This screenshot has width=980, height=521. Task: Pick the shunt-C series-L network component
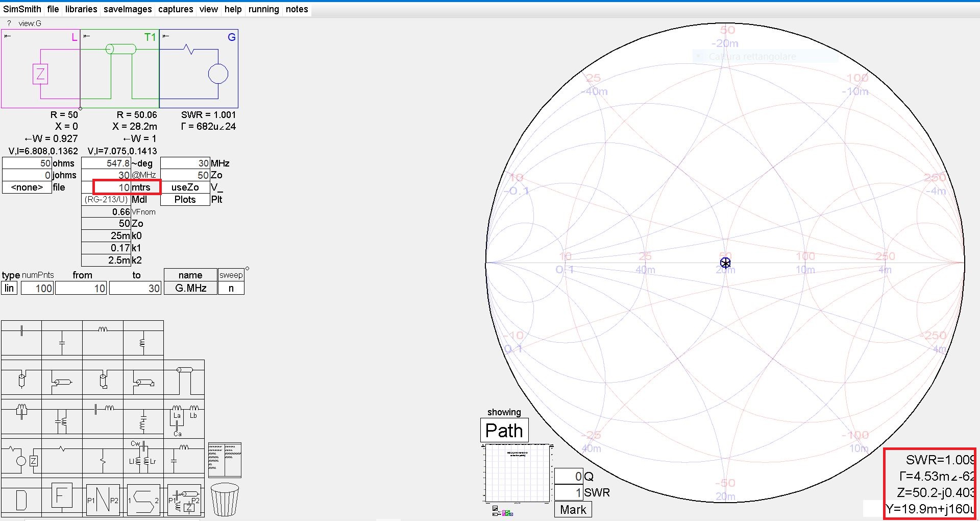[184, 457]
